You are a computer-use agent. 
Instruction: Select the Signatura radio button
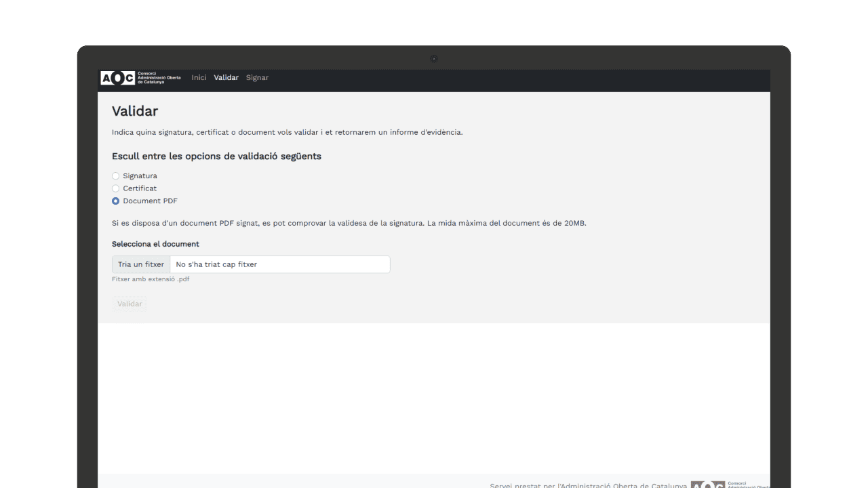(115, 176)
